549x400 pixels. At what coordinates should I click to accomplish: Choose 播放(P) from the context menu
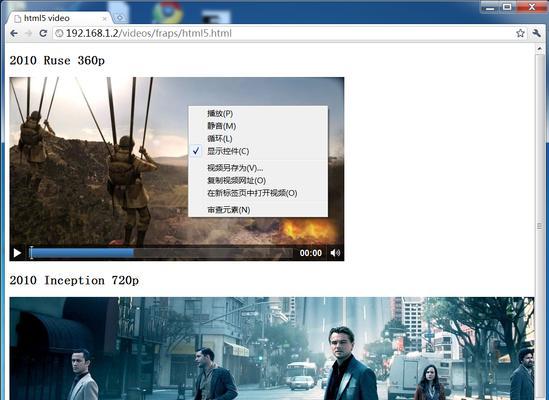tap(258, 113)
